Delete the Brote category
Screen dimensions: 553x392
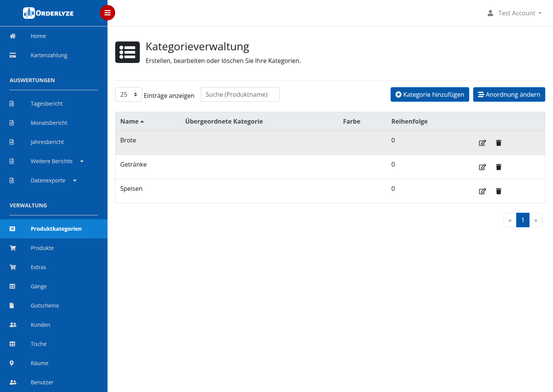[498, 143]
